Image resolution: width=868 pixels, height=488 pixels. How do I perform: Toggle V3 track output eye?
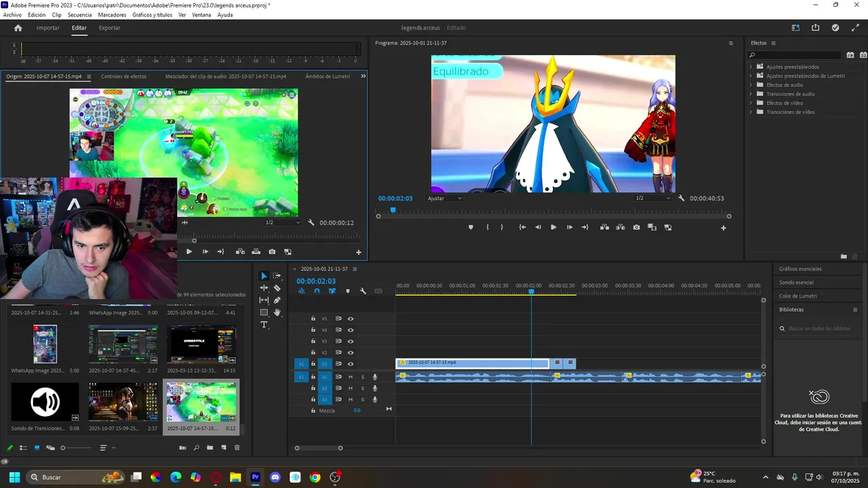[x=351, y=341]
